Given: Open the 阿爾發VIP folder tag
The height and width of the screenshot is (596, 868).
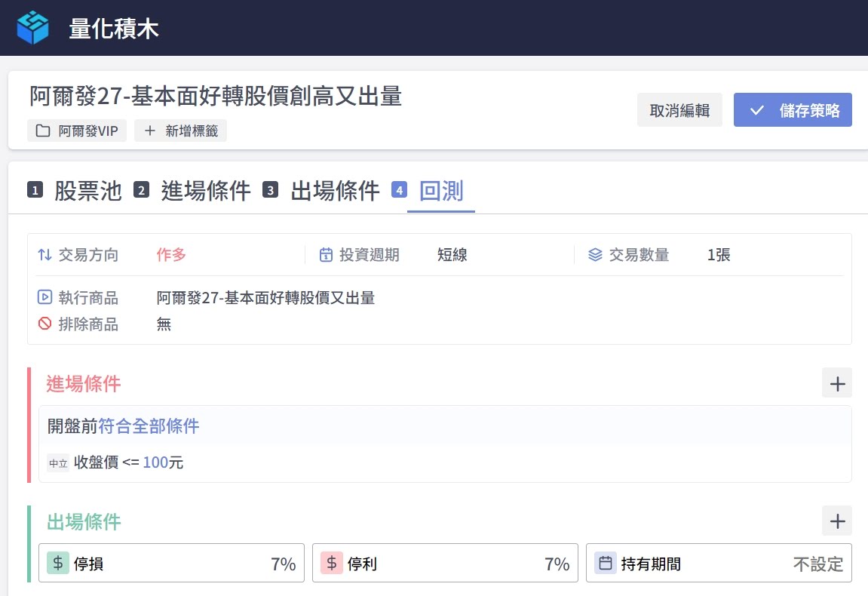Looking at the screenshot, I should point(78,131).
